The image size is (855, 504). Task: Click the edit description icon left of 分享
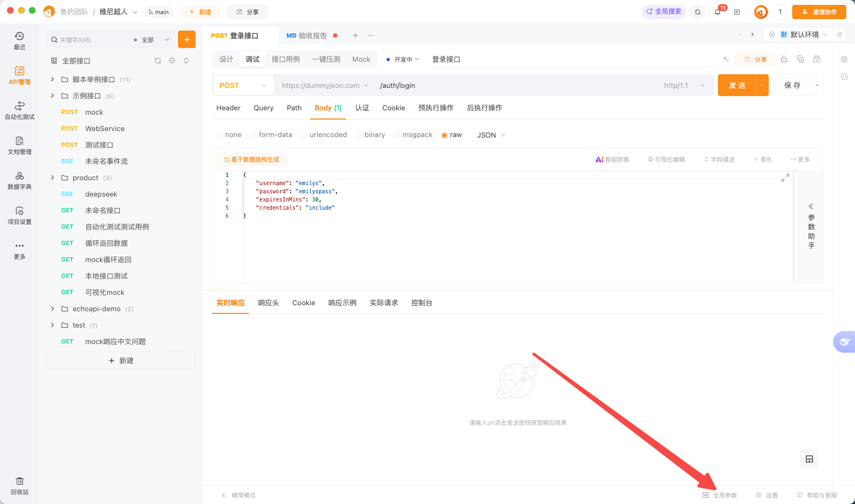tap(726, 59)
